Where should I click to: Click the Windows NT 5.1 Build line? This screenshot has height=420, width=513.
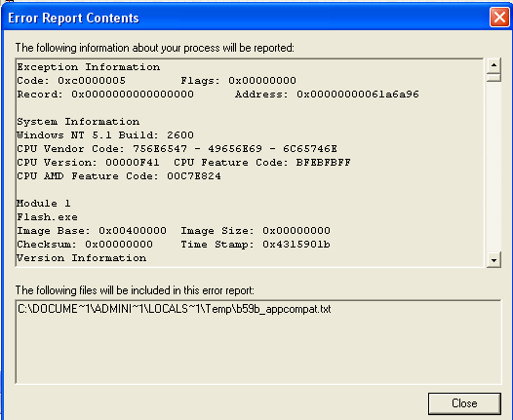(x=105, y=135)
